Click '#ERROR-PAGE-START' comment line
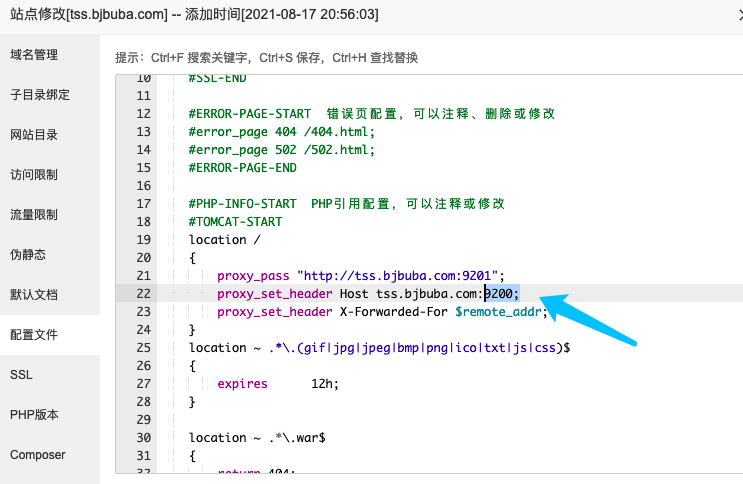This screenshot has width=743, height=484. 372,113
